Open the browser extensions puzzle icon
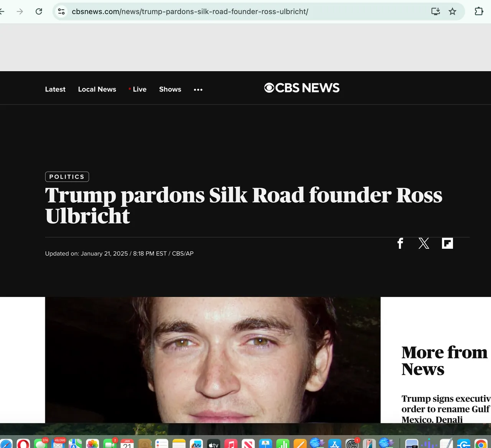The image size is (491, 448). coord(479,11)
